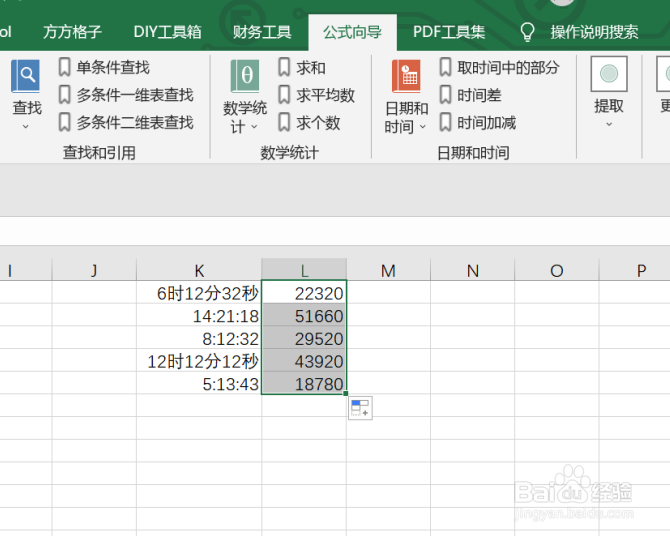Click bookmark icon beside 单条件查找
The image size is (670, 536).
tap(65, 68)
